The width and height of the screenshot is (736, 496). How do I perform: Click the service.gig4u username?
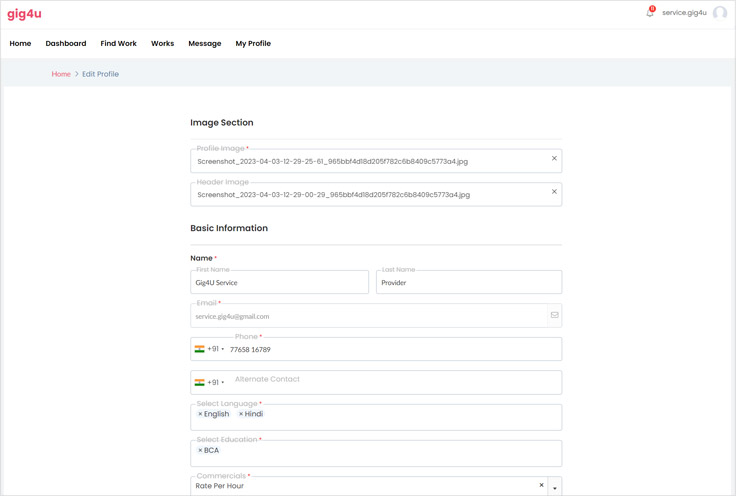684,13
